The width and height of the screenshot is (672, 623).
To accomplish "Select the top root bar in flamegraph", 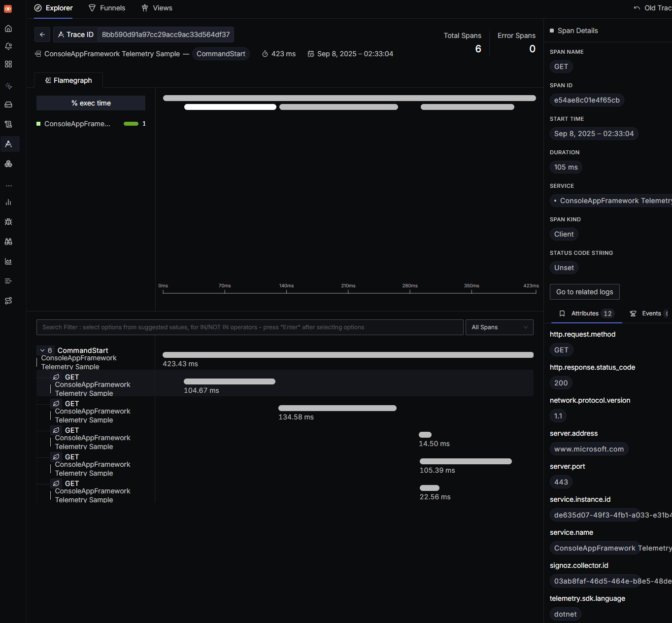I will 349,98.
